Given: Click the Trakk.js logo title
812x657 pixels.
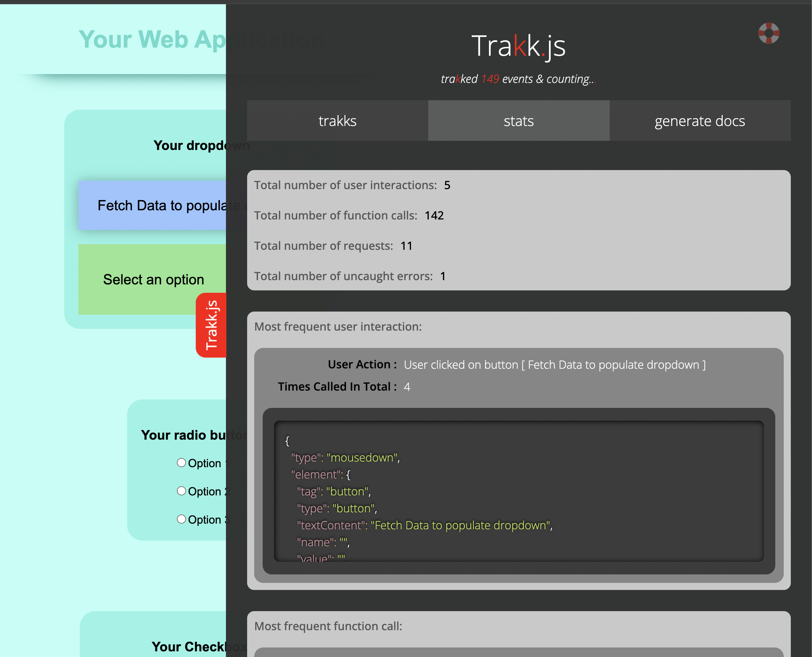Looking at the screenshot, I should click(x=518, y=46).
